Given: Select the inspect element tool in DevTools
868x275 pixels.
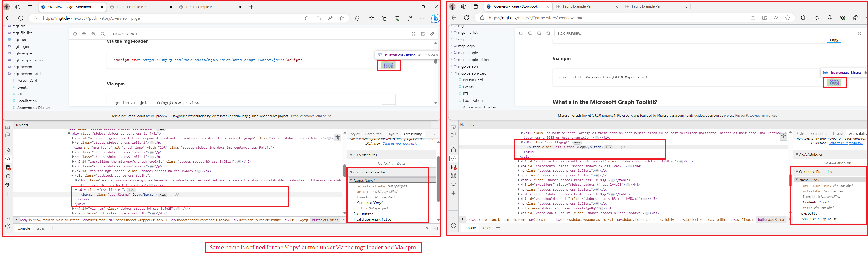Looking at the screenshot, I should [7, 127].
